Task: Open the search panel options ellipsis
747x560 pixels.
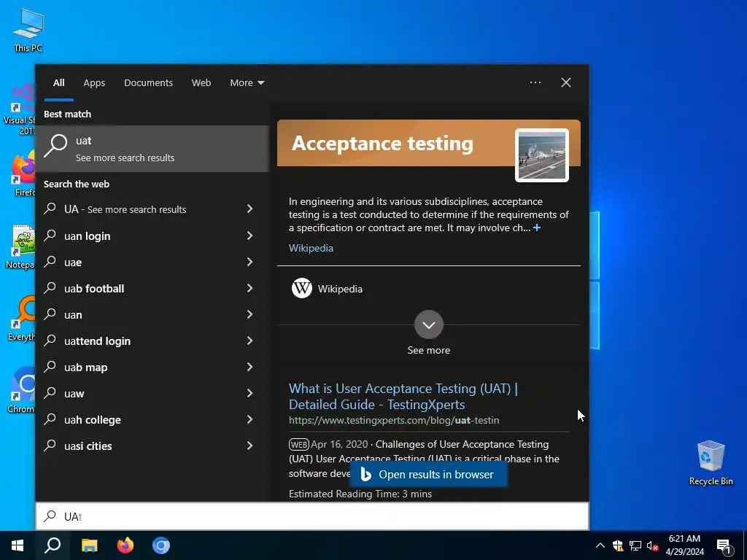Action: point(535,82)
